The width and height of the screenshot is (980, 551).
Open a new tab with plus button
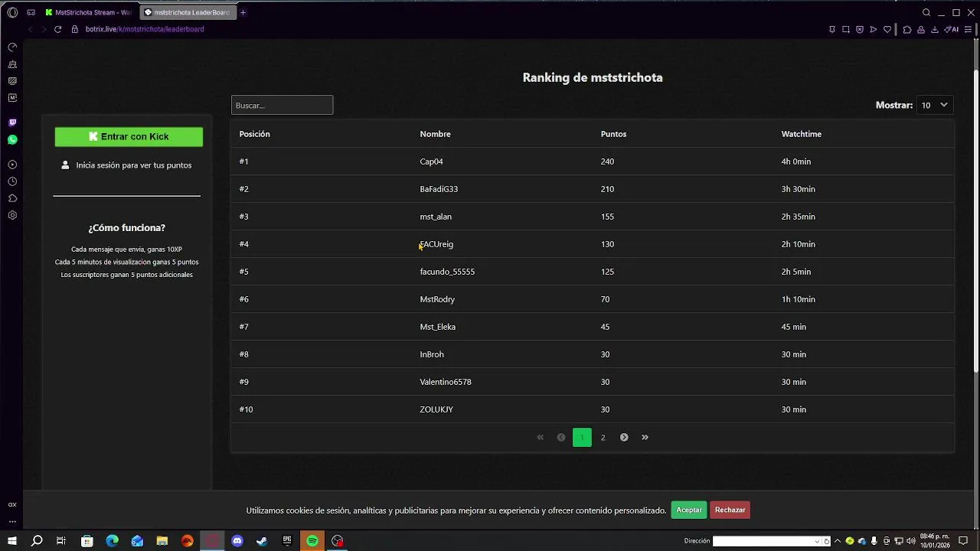coord(243,12)
